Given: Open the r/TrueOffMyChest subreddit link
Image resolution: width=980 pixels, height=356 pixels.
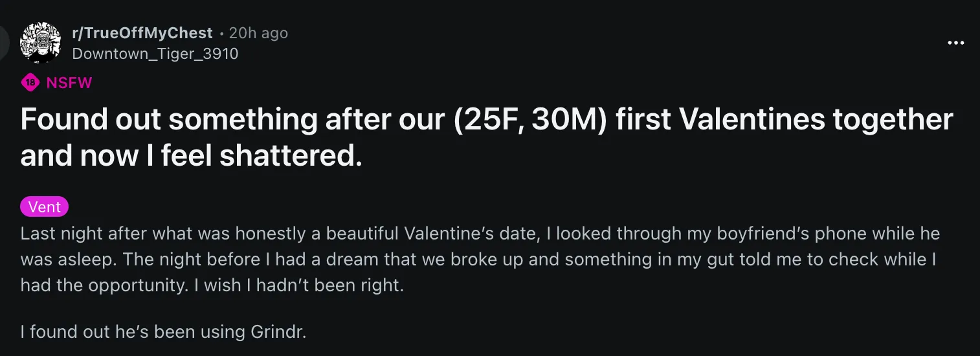Looking at the screenshot, I should coord(142,33).
